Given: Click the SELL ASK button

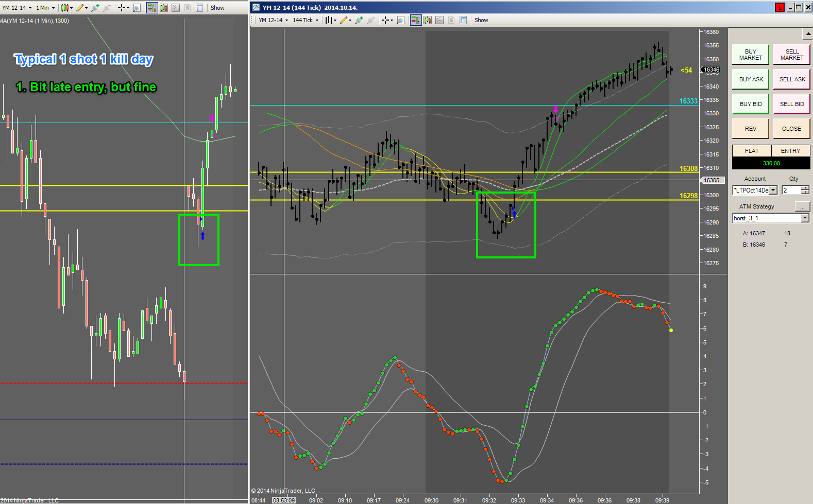Looking at the screenshot, I should (792, 79).
